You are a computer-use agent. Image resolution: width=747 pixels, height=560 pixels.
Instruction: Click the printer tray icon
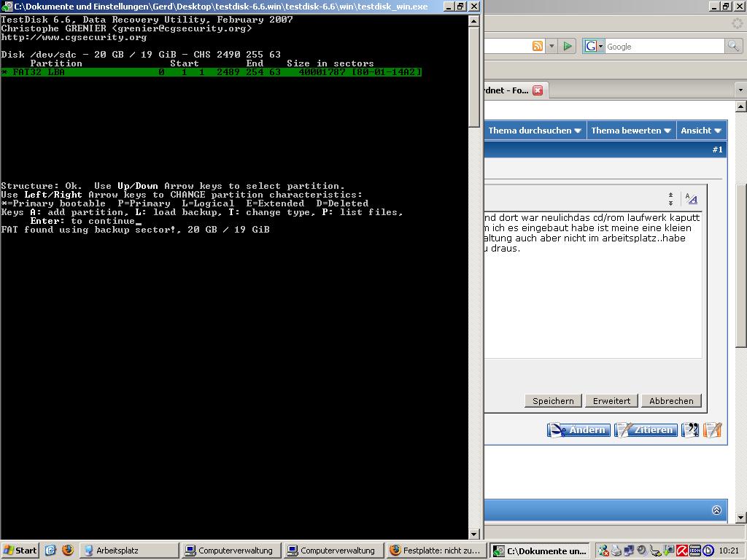point(616,551)
